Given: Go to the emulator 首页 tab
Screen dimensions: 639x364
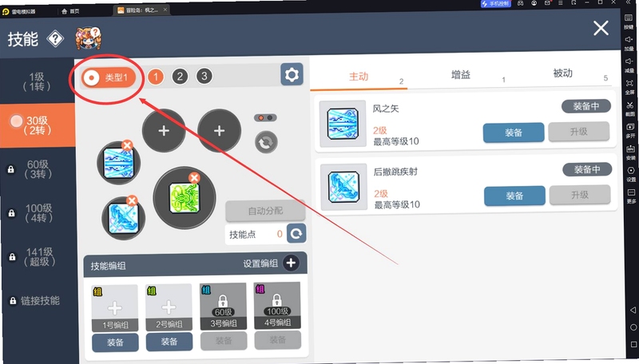Looking at the screenshot, I should pyautogui.click(x=70, y=11).
